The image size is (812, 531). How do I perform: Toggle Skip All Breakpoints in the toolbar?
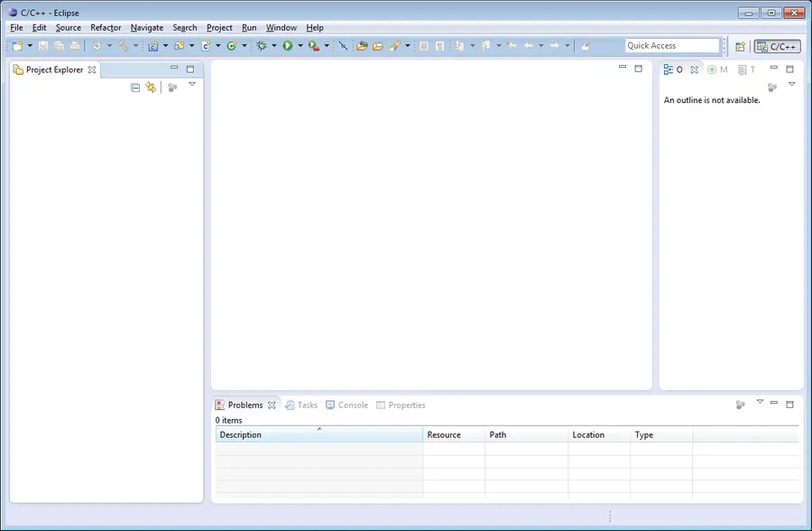(x=343, y=46)
